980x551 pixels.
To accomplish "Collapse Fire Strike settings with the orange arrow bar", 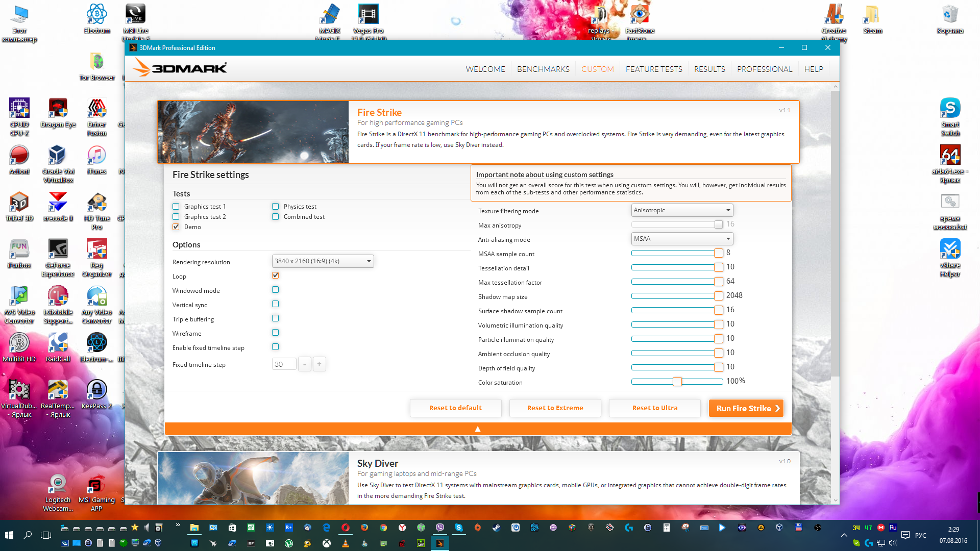I will [478, 429].
